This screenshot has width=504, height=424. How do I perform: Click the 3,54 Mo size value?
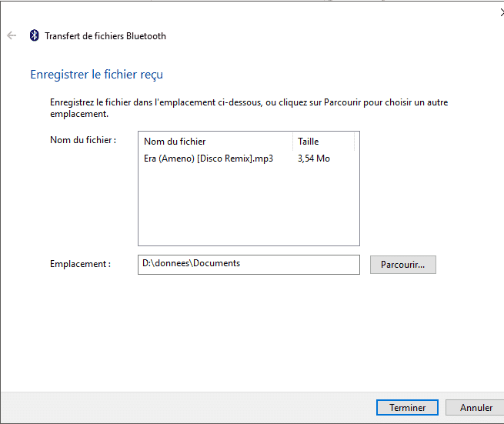[x=314, y=159]
